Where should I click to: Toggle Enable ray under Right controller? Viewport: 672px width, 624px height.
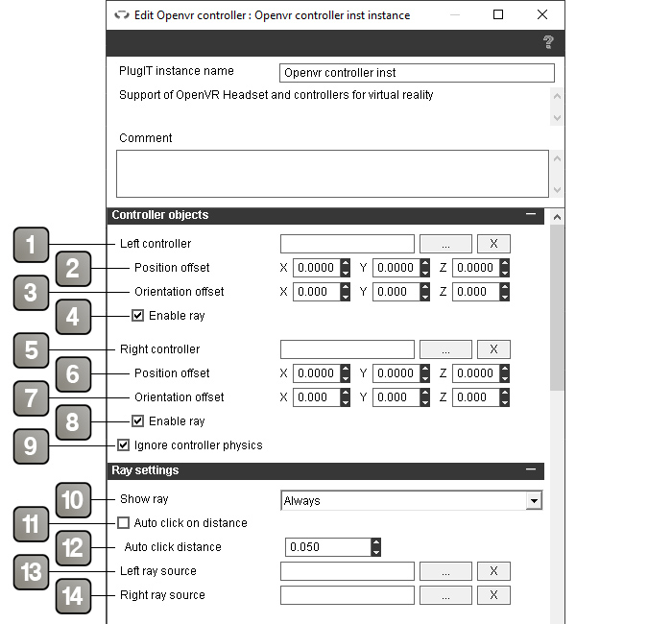click(137, 420)
